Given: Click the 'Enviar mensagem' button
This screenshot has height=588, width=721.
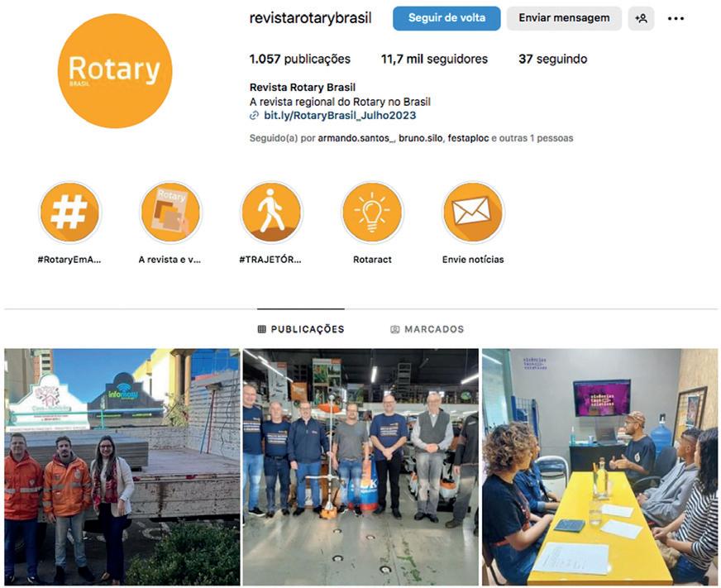Looking at the screenshot, I should 564,18.
